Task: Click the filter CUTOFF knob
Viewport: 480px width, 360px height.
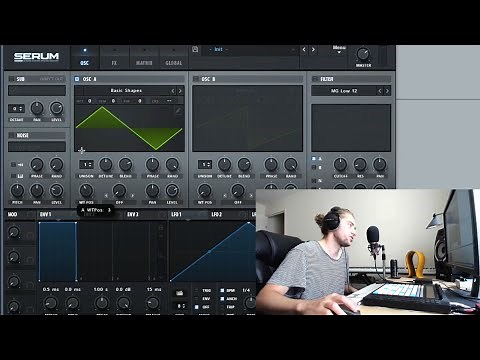Action: pos(340,164)
